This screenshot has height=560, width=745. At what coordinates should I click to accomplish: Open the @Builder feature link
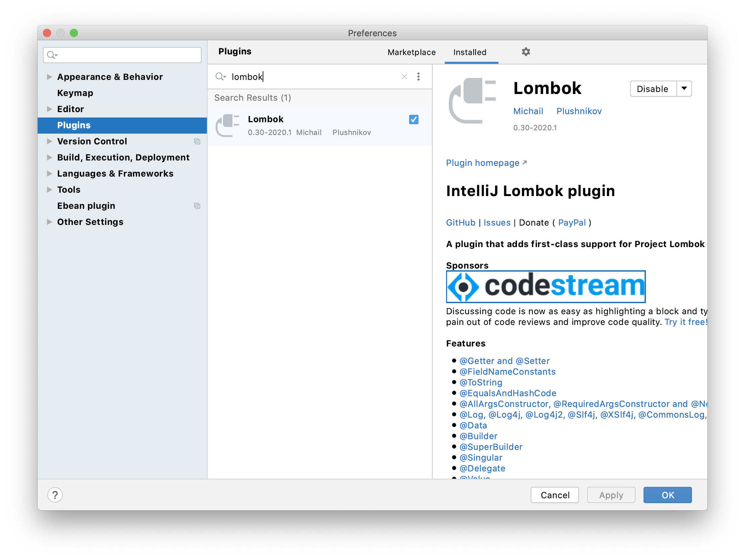pyautogui.click(x=478, y=436)
